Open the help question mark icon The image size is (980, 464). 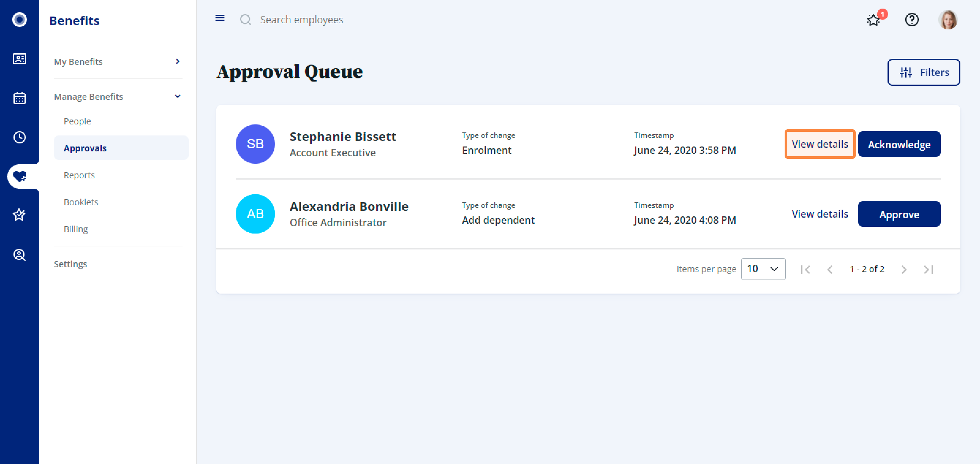911,19
